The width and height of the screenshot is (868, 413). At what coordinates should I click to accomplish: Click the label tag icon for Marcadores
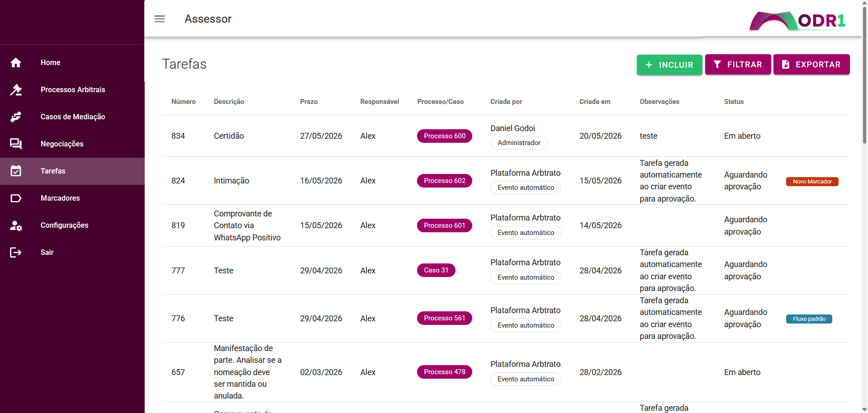[16, 198]
